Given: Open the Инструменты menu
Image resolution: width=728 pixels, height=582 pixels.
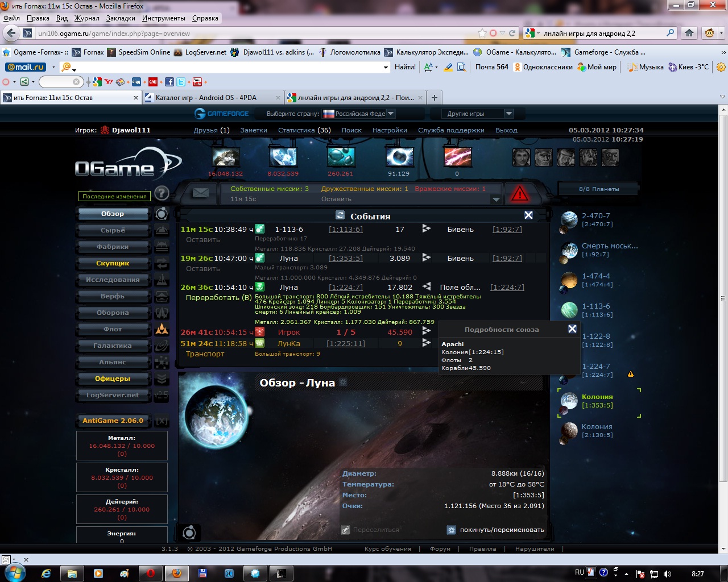Looking at the screenshot, I should [164, 18].
